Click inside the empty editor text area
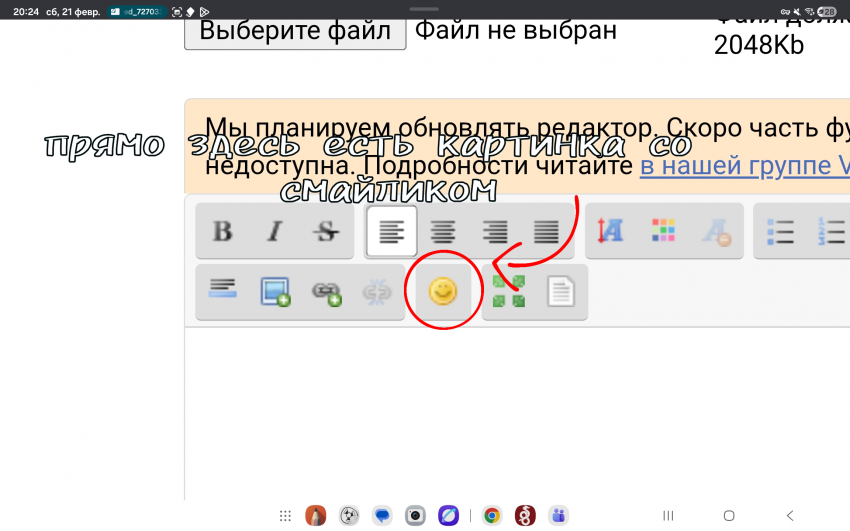 coord(517,412)
